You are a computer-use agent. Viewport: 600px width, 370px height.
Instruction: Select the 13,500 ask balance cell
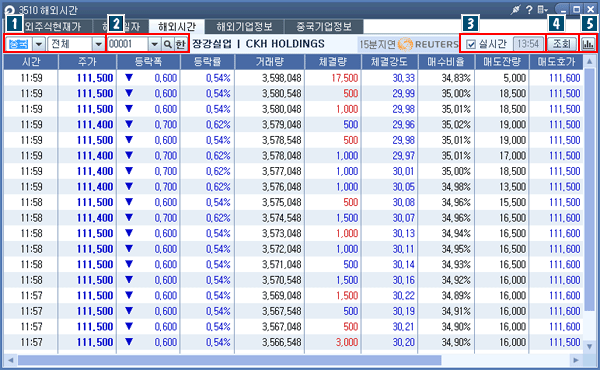pos(502,187)
